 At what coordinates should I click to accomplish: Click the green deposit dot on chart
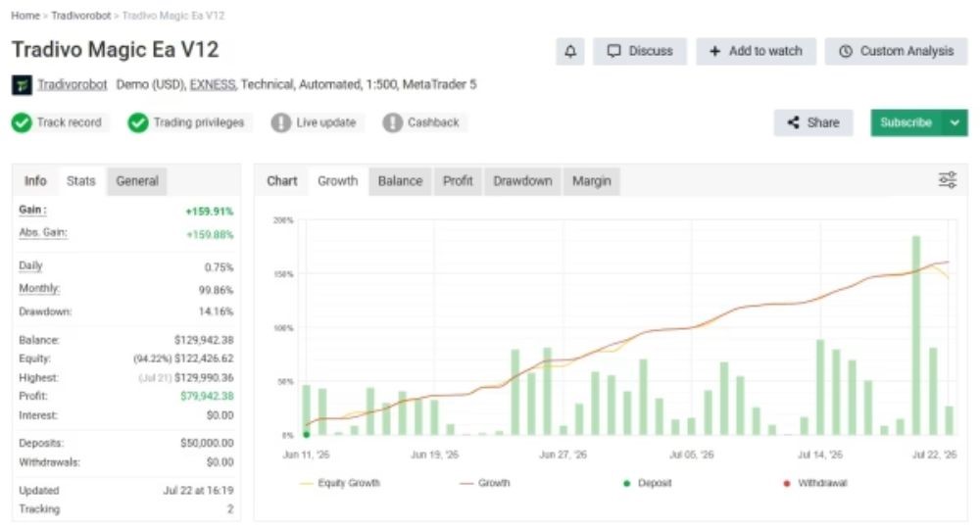[x=306, y=435]
